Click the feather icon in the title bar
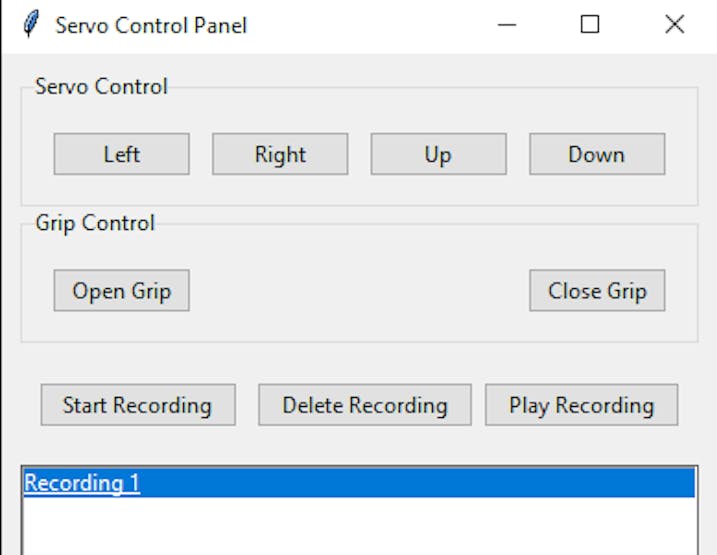717x555 pixels. point(32,24)
